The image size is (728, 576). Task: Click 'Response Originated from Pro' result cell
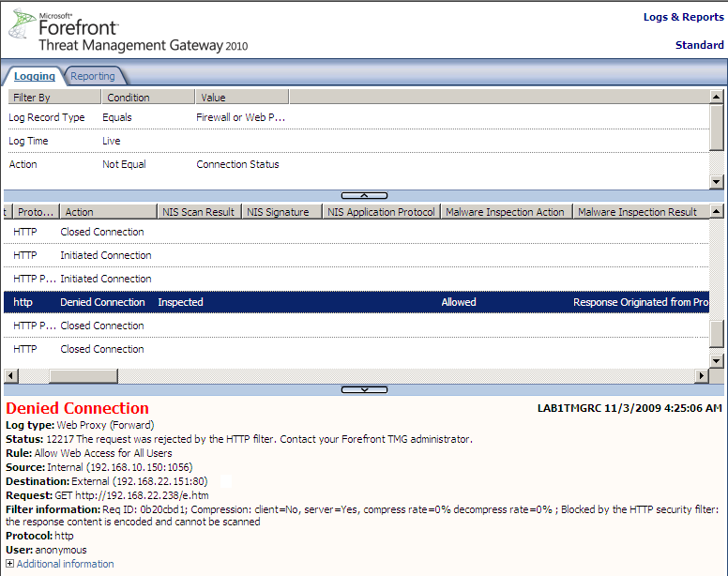tap(641, 302)
